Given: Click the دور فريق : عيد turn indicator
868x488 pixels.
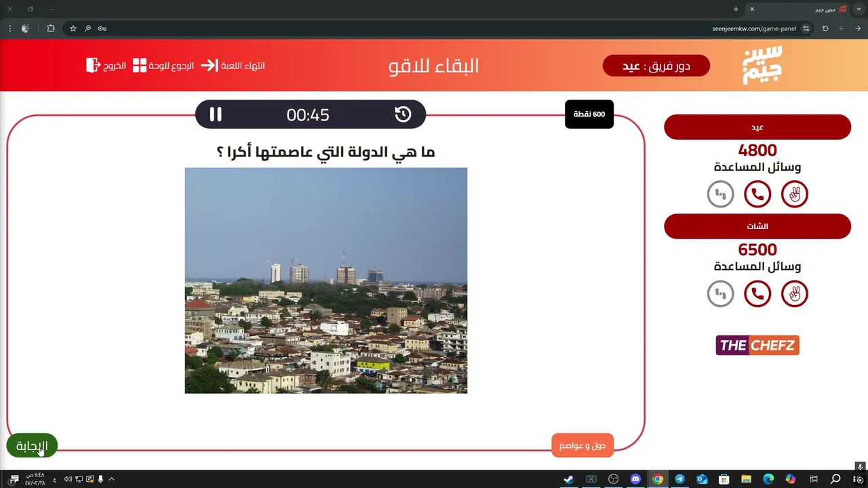Looking at the screenshot, I should pos(656,66).
